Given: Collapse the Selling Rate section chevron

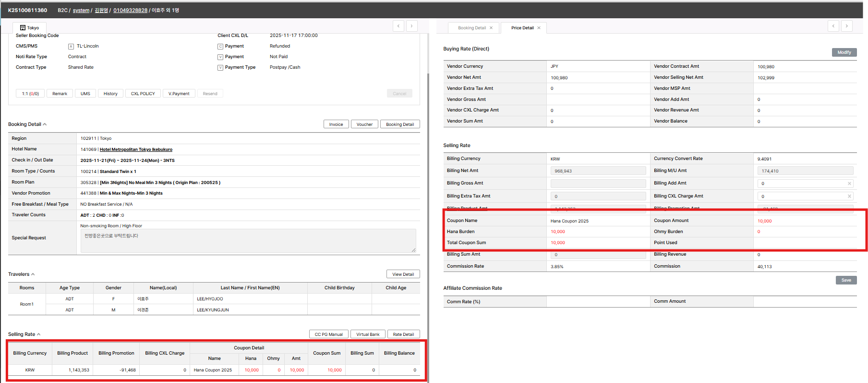Looking at the screenshot, I should (x=39, y=334).
